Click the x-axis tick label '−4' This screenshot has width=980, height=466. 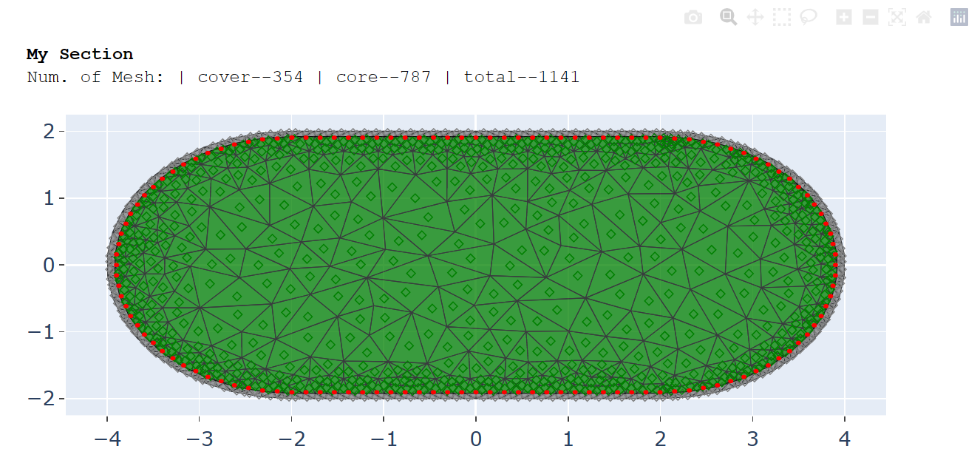107,439
